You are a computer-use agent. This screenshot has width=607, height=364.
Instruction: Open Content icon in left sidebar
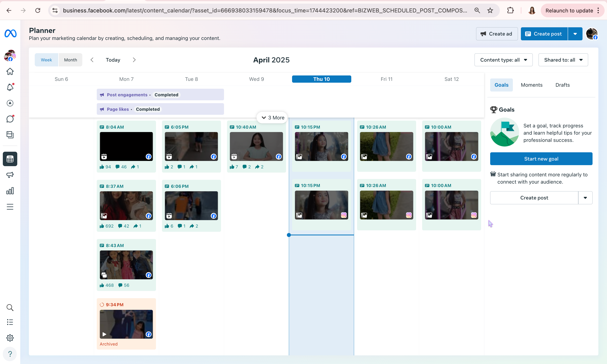[x=10, y=135]
